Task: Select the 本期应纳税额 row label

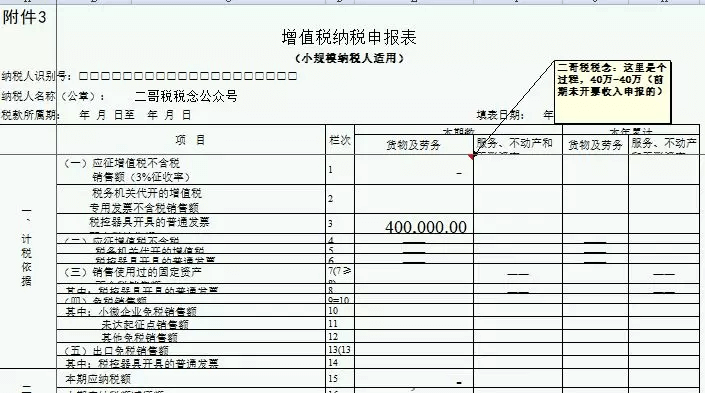Action: pos(98,379)
